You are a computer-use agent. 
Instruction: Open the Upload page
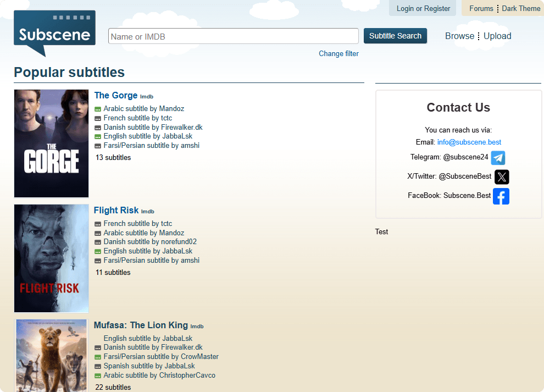pos(497,36)
